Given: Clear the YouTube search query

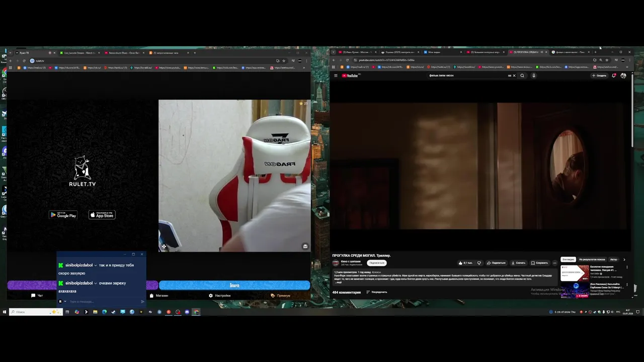Looking at the screenshot, I should click(514, 75).
